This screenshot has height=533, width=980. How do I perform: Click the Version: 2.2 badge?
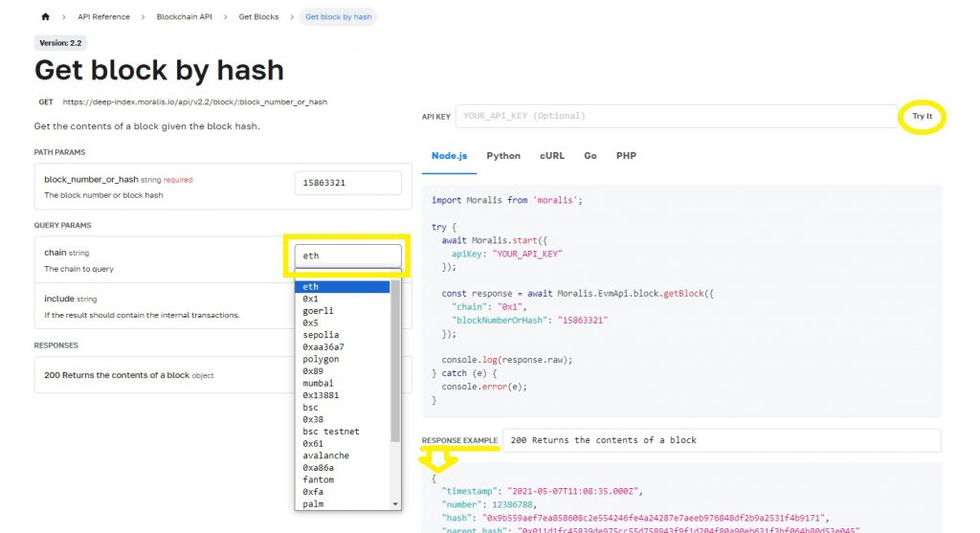tap(60, 43)
